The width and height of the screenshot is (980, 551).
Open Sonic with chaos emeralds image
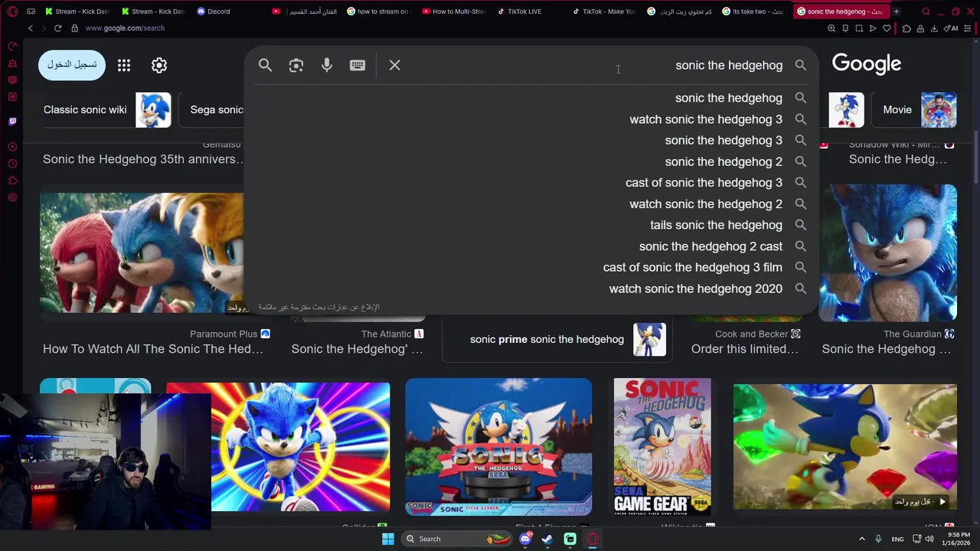click(x=845, y=447)
